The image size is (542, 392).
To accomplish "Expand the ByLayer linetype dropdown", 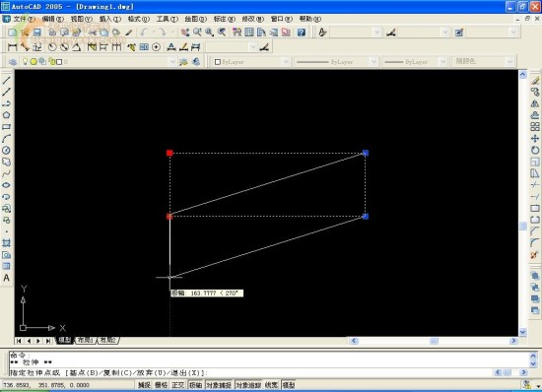I will (336, 62).
